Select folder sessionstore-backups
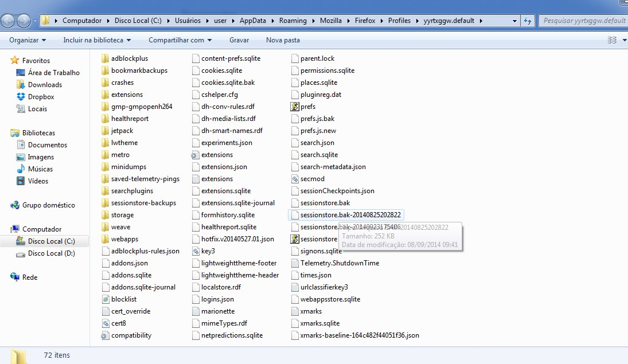This screenshot has width=628, height=364. coord(143,203)
